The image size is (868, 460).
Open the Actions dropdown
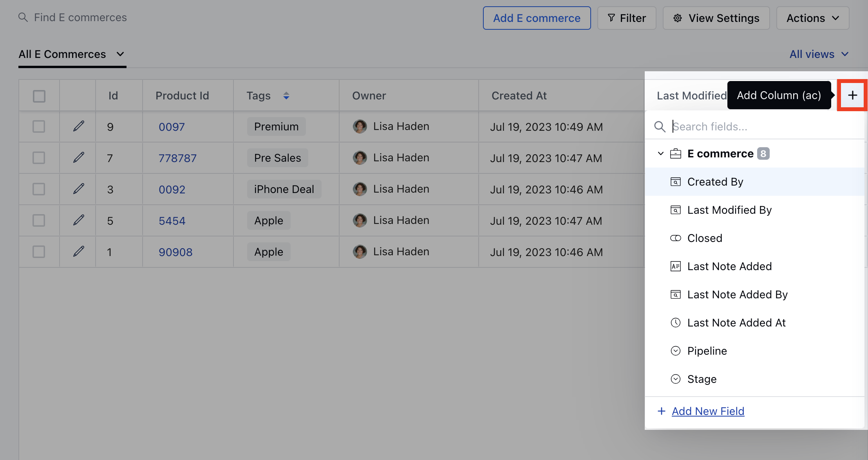coord(813,18)
